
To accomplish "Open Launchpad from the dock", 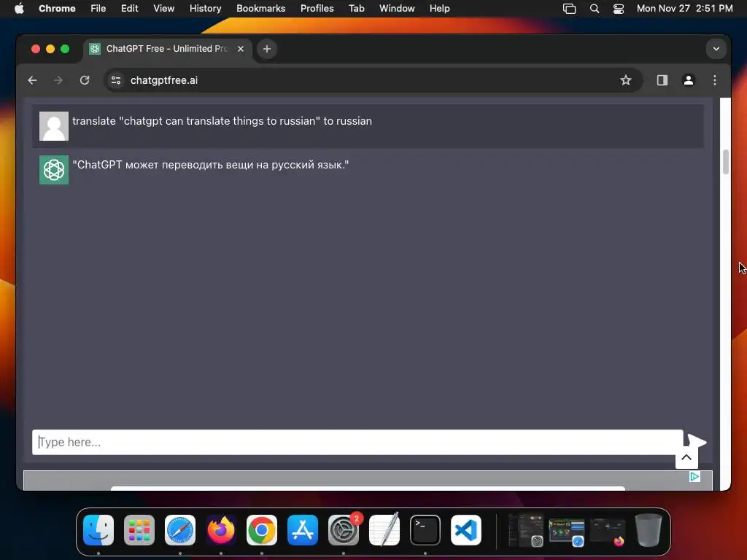I will tap(139, 530).
